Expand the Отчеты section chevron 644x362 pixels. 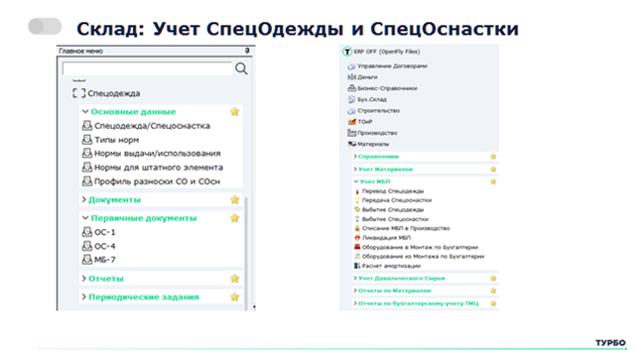tap(83, 279)
